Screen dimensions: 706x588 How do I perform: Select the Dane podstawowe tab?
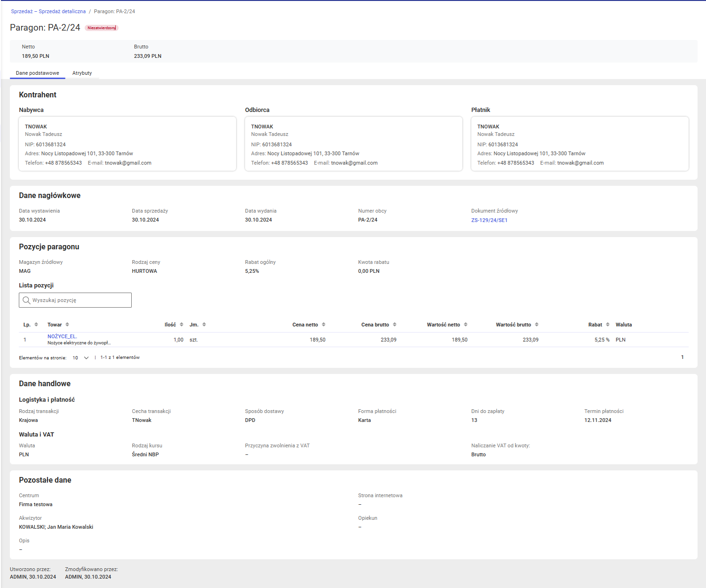(x=38, y=73)
